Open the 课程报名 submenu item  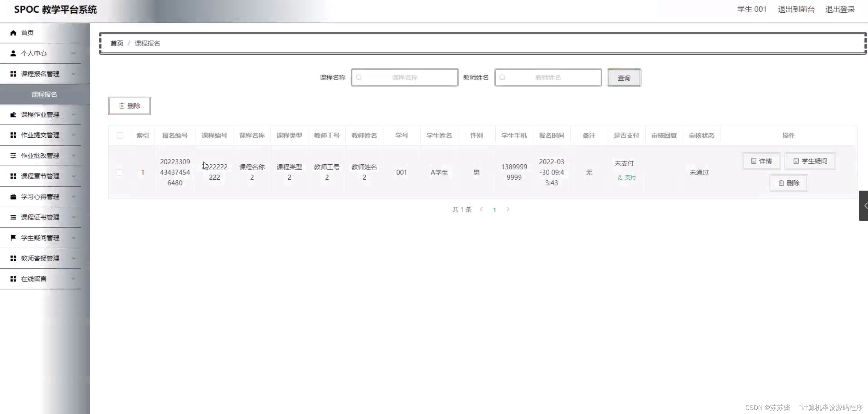click(44, 94)
